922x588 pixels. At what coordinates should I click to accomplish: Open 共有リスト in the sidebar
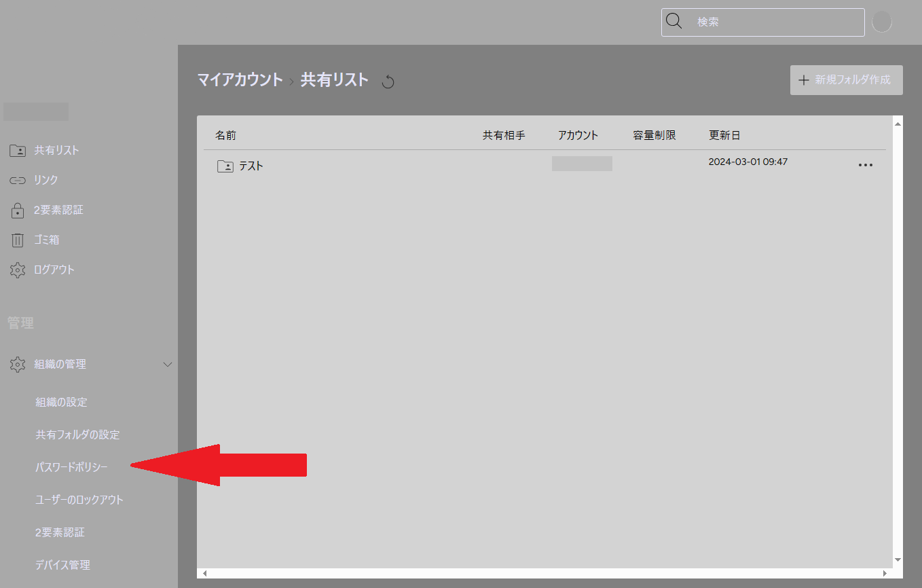pyautogui.click(x=57, y=150)
